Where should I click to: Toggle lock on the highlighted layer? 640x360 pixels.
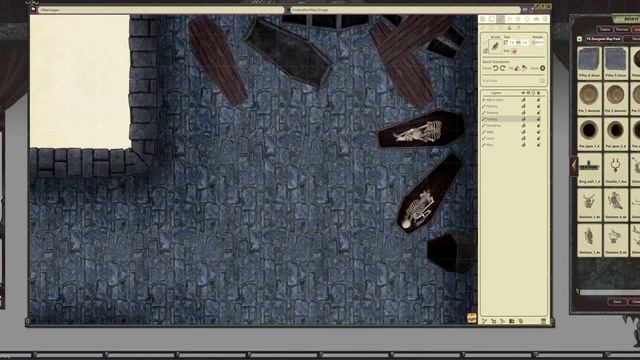pos(538,119)
